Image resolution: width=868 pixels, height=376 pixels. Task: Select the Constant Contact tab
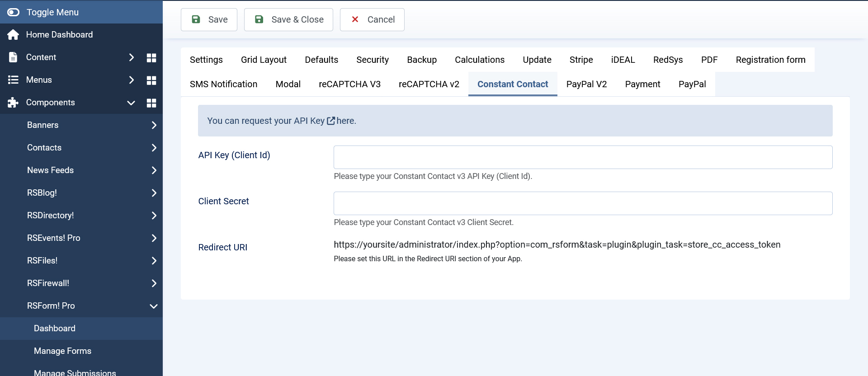click(x=513, y=84)
